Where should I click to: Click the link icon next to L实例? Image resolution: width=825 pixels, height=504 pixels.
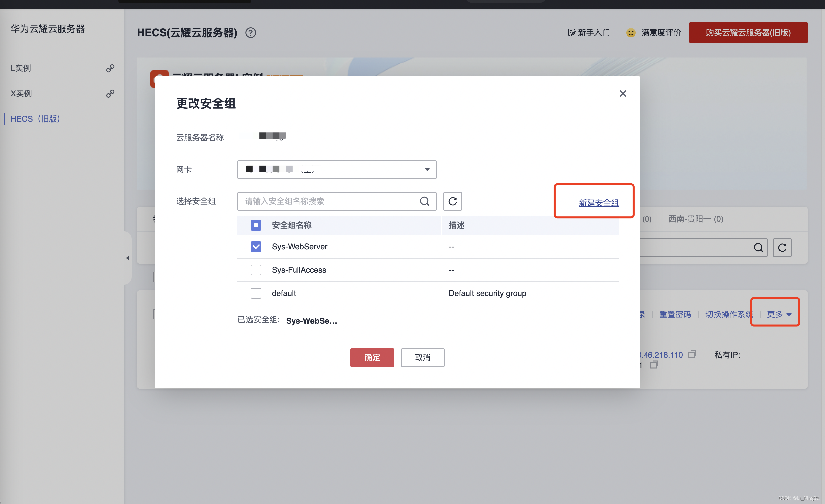click(x=110, y=68)
